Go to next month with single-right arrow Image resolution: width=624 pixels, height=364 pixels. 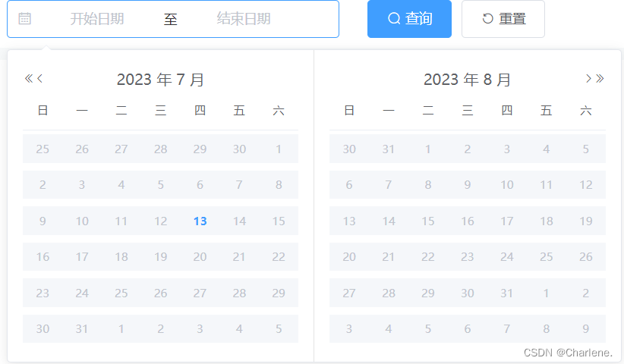(x=588, y=78)
